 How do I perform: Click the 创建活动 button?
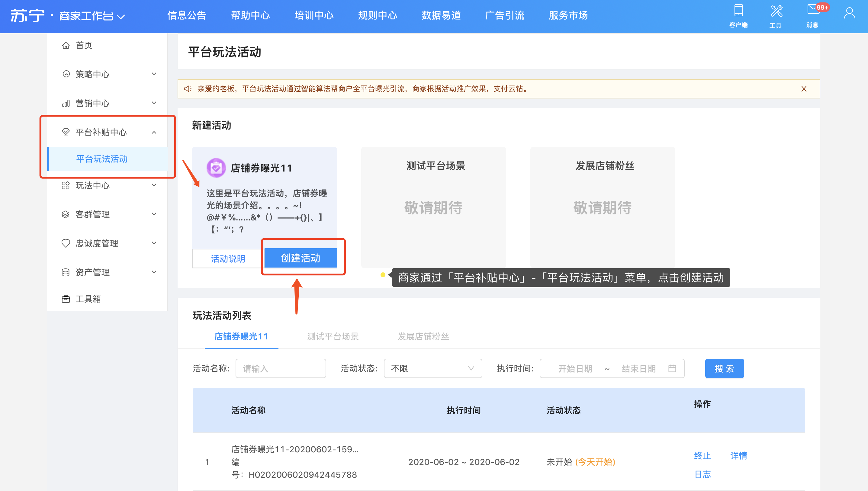[x=301, y=258]
